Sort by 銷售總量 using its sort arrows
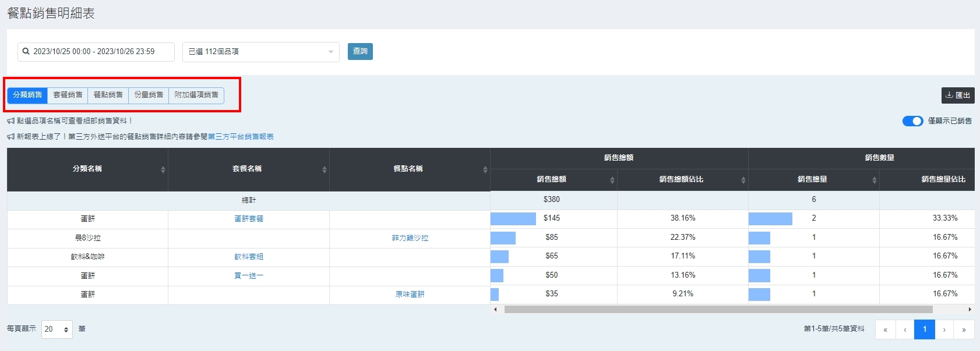 tap(874, 180)
